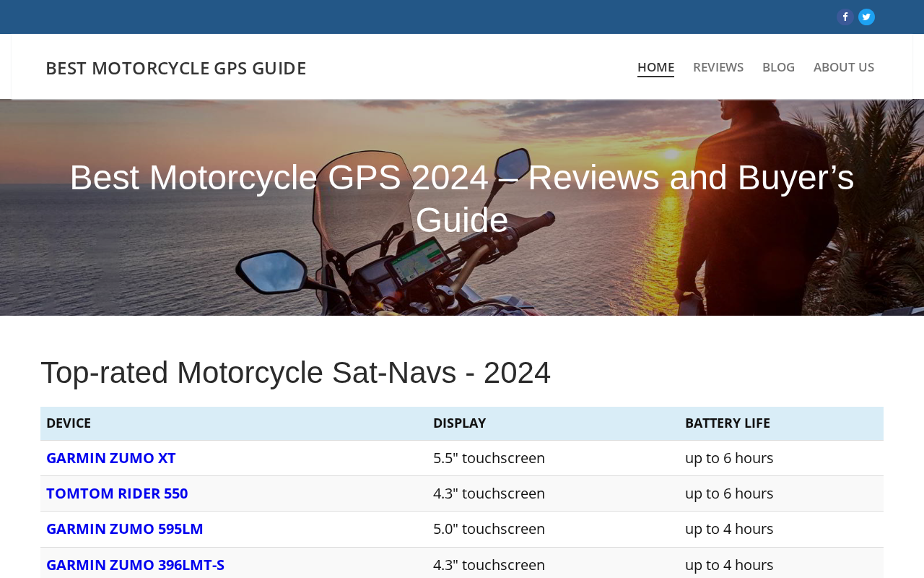This screenshot has width=924, height=578.
Task: Click the Display column header
Action: pyautogui.click(x=459, y=423)
